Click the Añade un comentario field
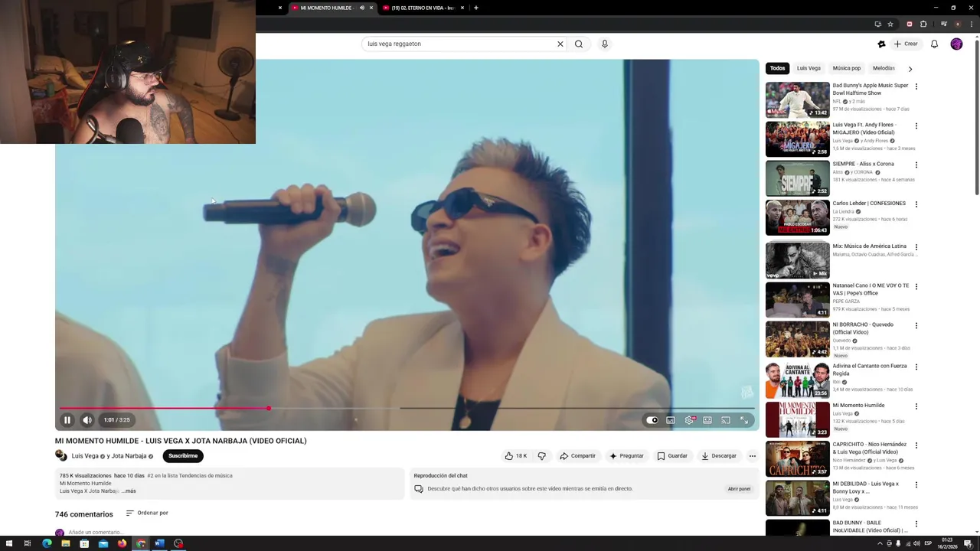980x551 pixels. pyautogui.click(x=95, y=533)
